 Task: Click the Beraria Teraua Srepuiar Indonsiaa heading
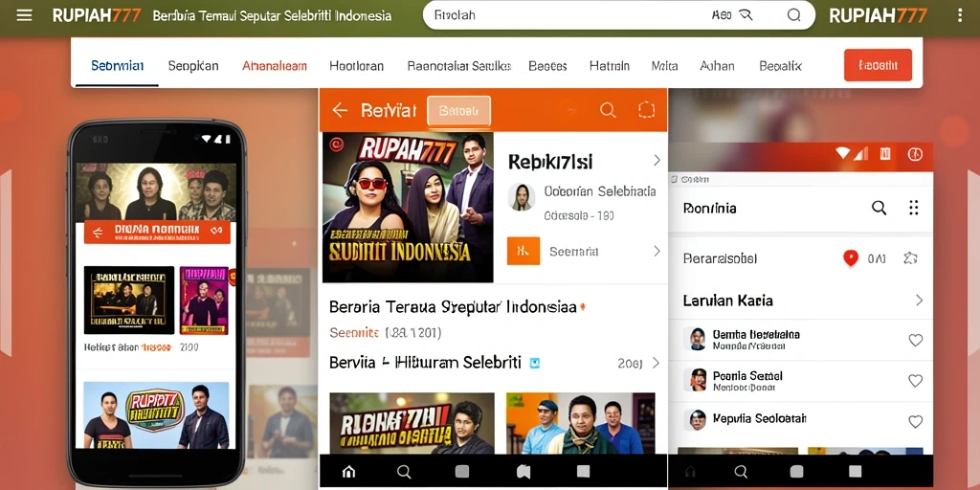(x=453, y=307)
